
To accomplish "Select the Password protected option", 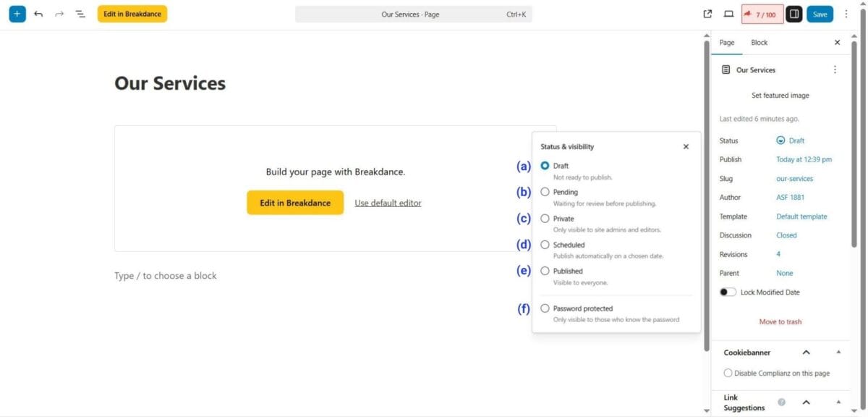I will (545, 308).
